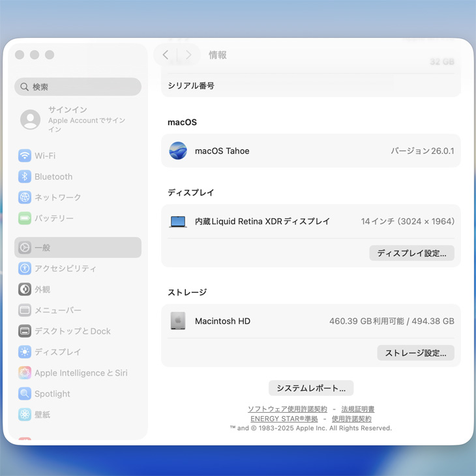Open バッテリー battery icon in sidebar
This screenshot has height=476, width=476.
click(25, 218)
